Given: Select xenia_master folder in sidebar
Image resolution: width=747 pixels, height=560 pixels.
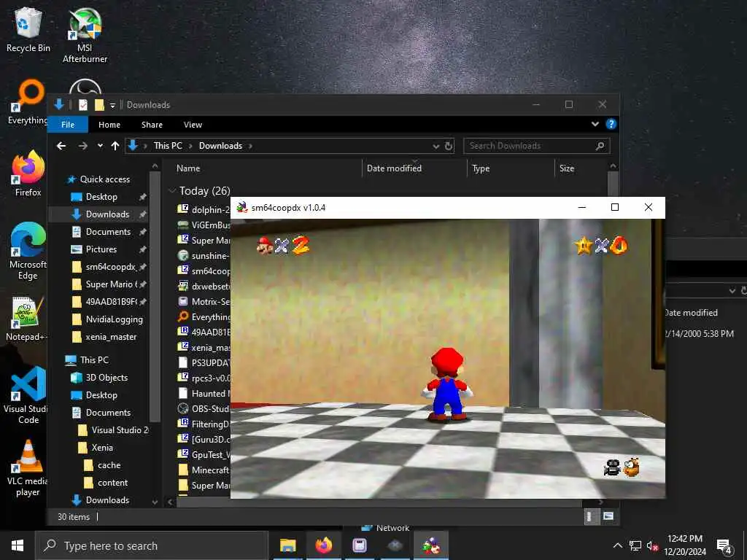Looking at the screenshot, I should 111,337.
